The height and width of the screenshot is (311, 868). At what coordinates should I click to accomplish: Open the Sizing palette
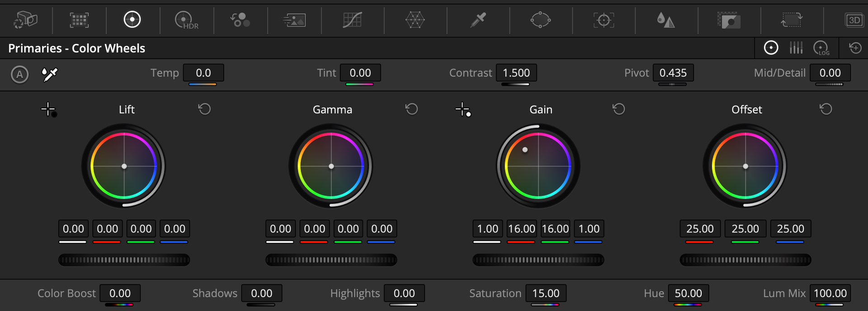click(x=791, y=20)
